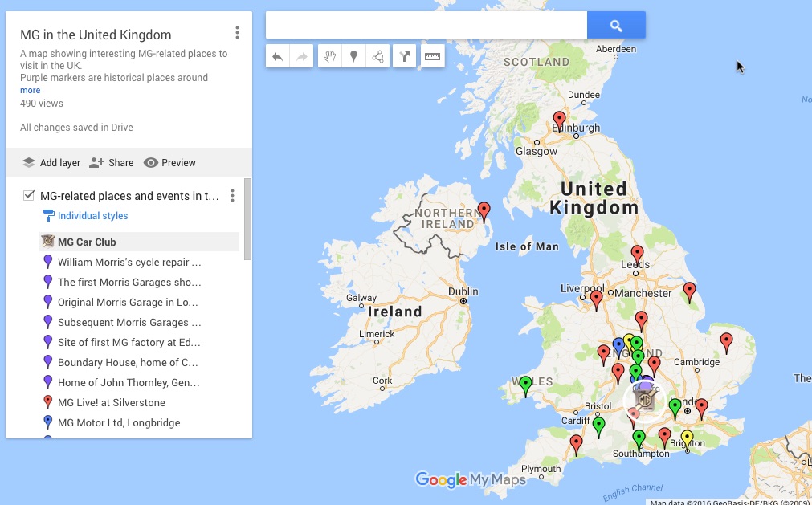Click the green marker above Southampton
812x505 pixels.
tap(639, 440)
